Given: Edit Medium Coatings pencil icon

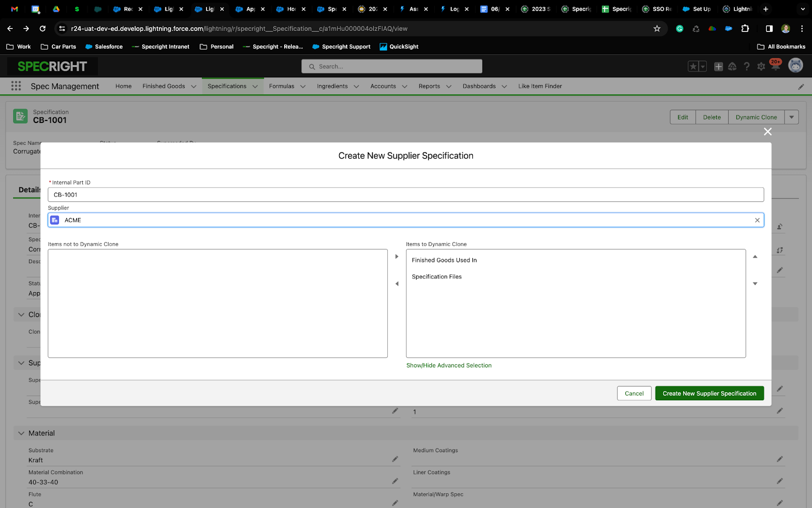Looking at the screenshot, I should pyautogui.click(x=780, y=459).
